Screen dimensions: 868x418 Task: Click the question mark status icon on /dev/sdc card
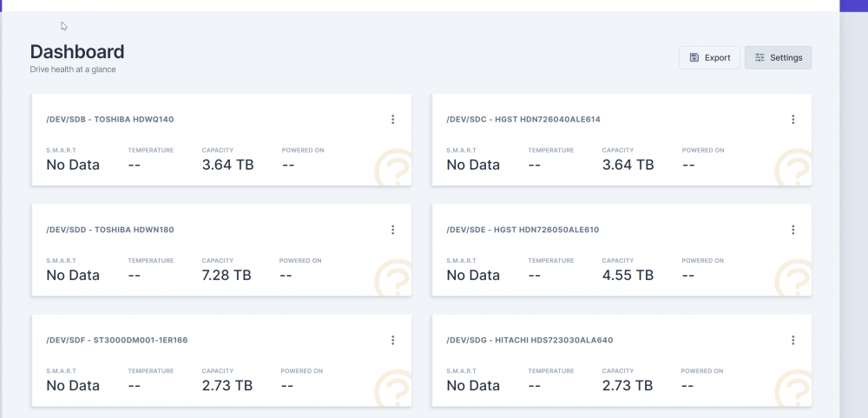(794, 167)
